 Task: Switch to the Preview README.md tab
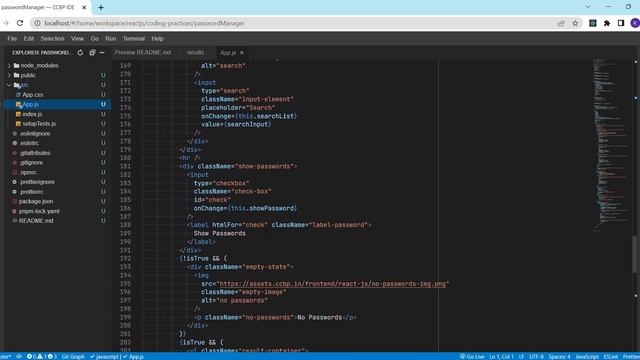[x=143, y=53]
